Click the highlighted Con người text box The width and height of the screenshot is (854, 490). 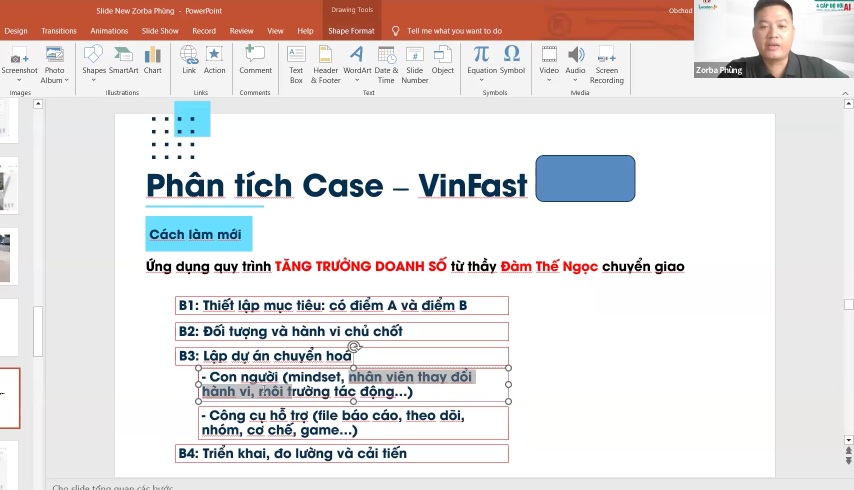(x=353, y=384)
